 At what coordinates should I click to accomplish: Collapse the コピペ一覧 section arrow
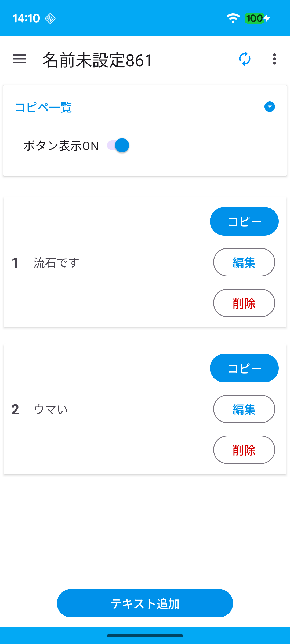pyautogui.click(x=269, y=107)
